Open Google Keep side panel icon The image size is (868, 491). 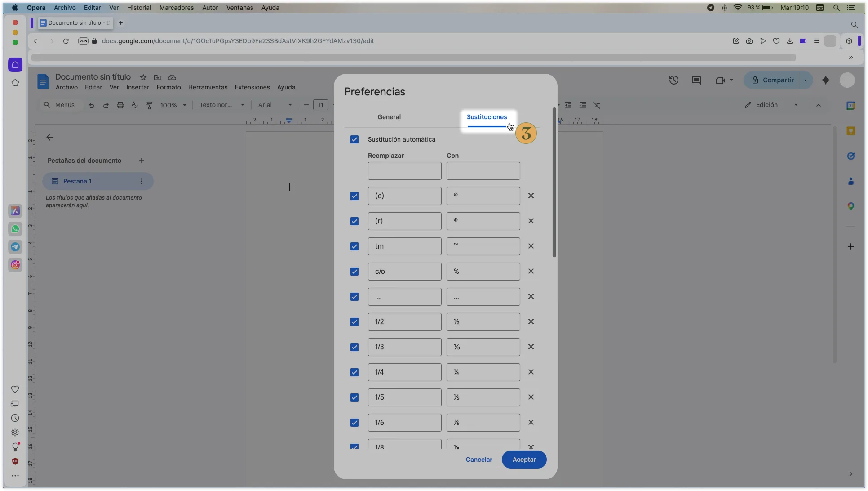point(850,131)
